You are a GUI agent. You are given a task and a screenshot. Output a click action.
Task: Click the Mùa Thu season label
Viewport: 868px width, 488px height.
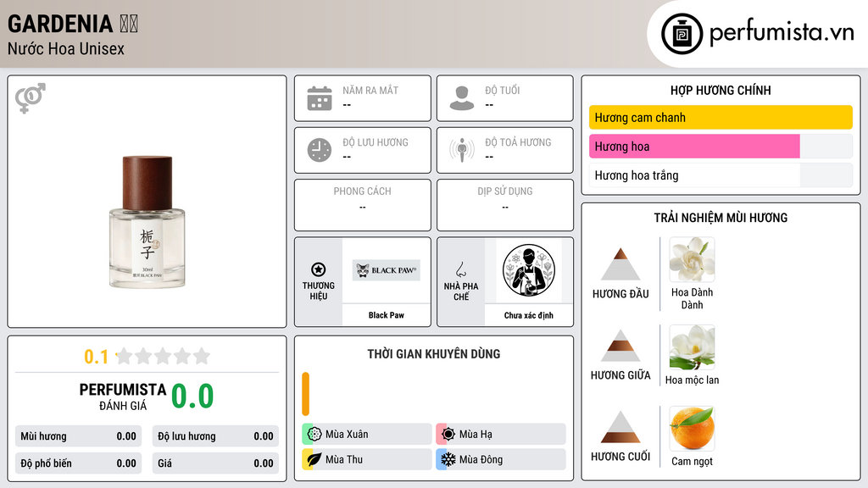[344, 459]
